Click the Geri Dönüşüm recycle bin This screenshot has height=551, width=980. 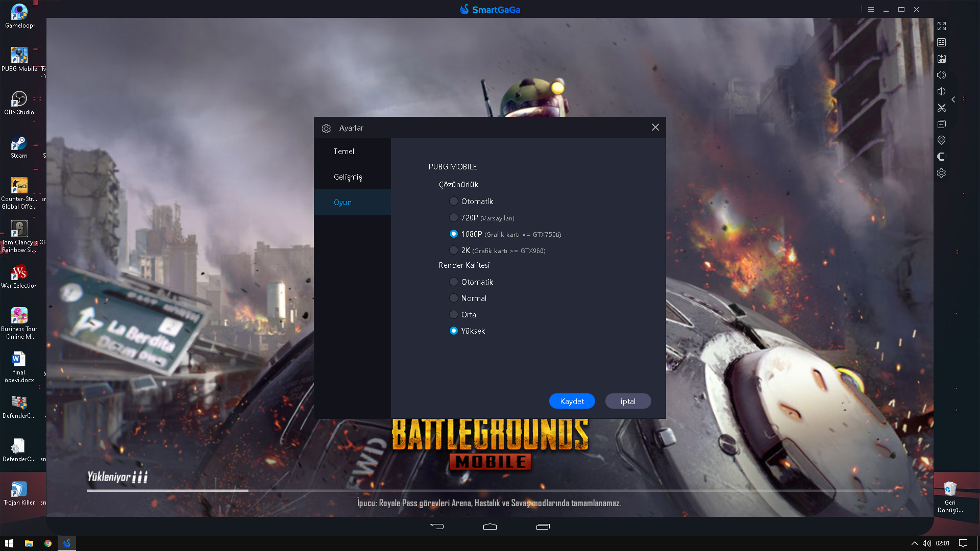click(x=950, y=497)
